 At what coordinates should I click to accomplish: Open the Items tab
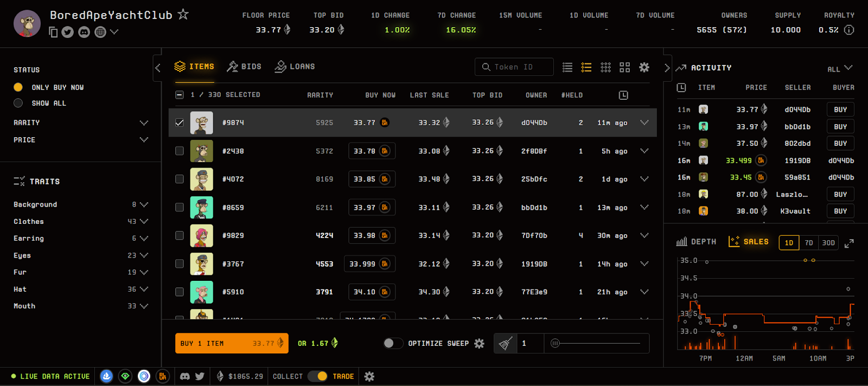pos(194,67)
